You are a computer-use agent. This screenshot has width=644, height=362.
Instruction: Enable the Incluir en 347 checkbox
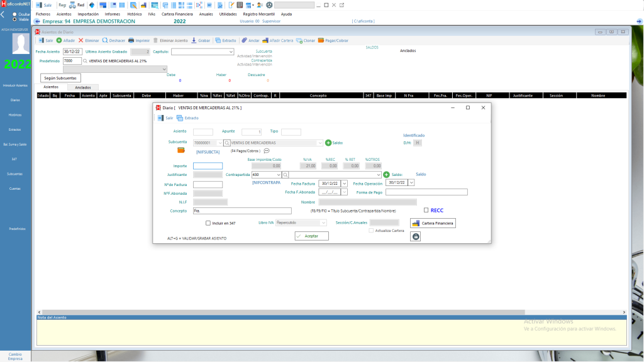208,223
